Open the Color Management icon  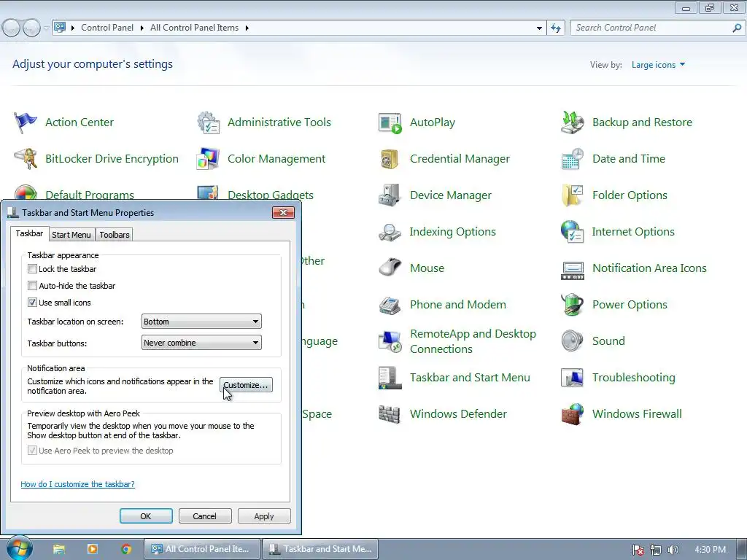pyautogui.click(x=208, y=158)
